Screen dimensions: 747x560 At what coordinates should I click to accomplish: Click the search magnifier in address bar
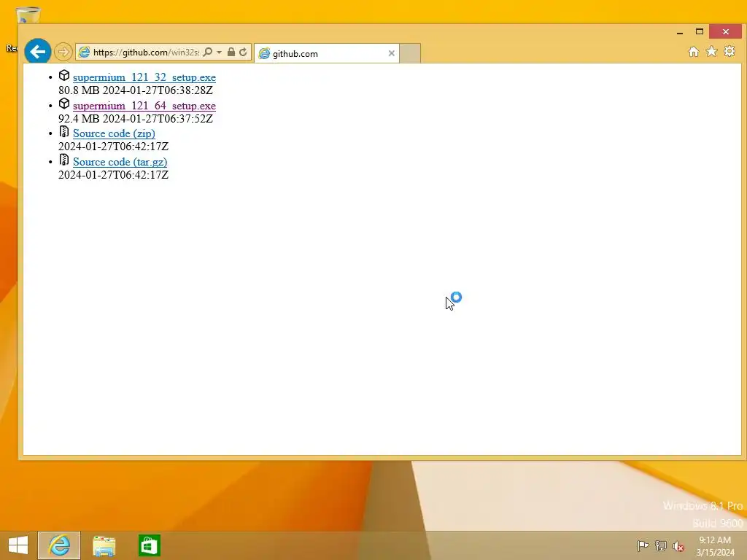point(208,52)
